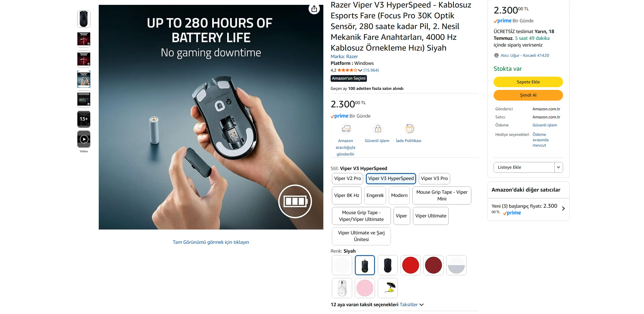This screenshot has width=644, height=314.
Task: Select the Viper V2 Pro style
Action: point(347,179)
